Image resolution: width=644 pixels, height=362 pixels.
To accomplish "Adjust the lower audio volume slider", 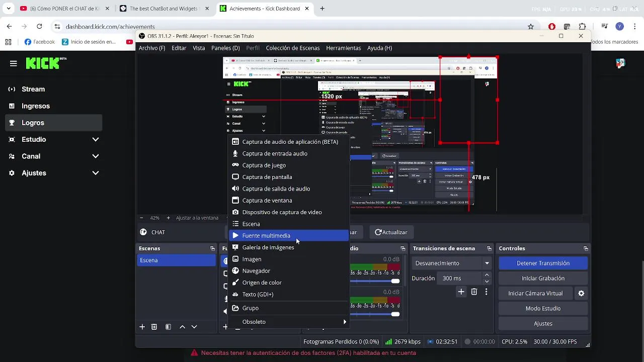I will (x=395, y=314).
